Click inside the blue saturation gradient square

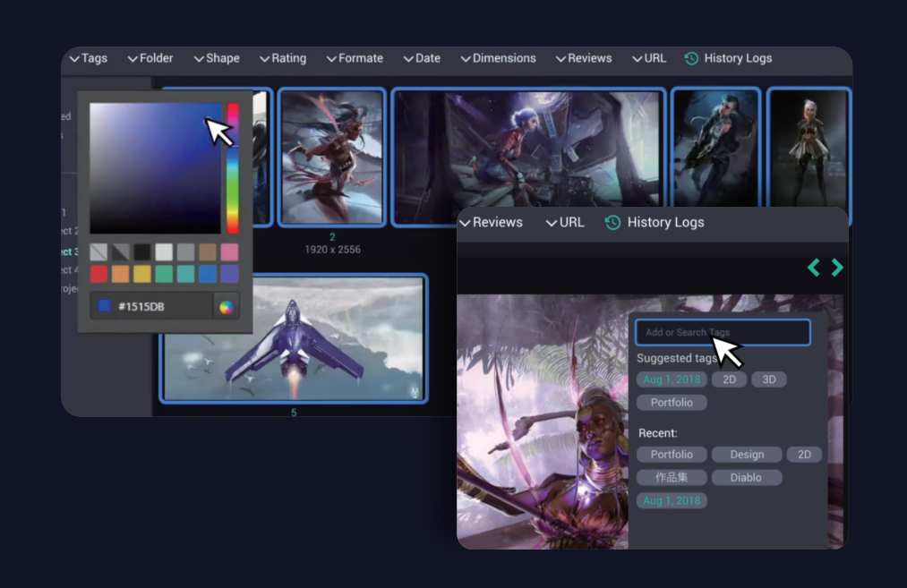point(155,168)
